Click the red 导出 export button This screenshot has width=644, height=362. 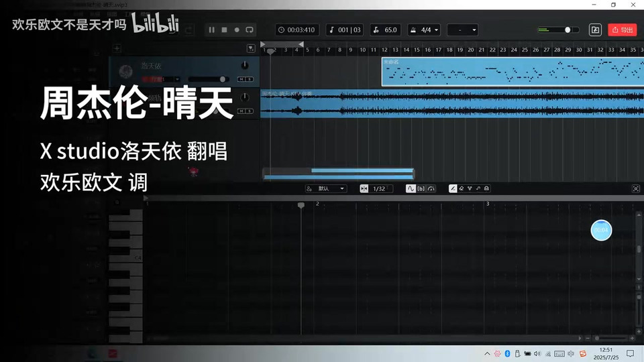623,30
